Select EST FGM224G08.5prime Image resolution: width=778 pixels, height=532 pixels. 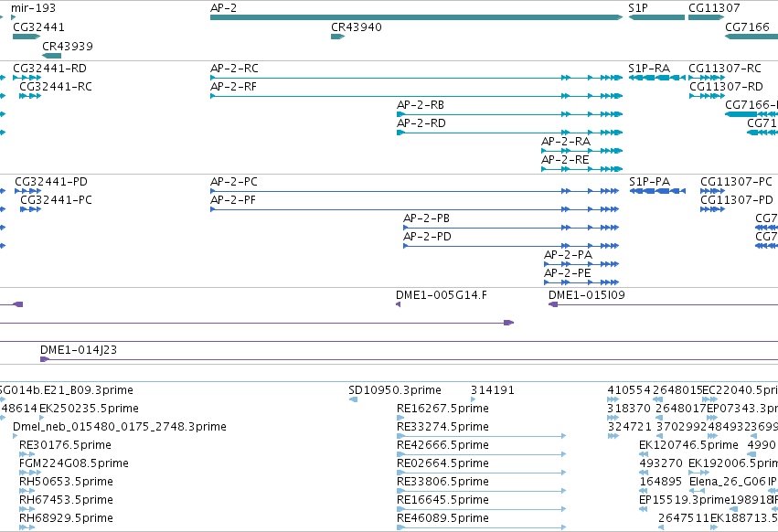tap(30, 473)
